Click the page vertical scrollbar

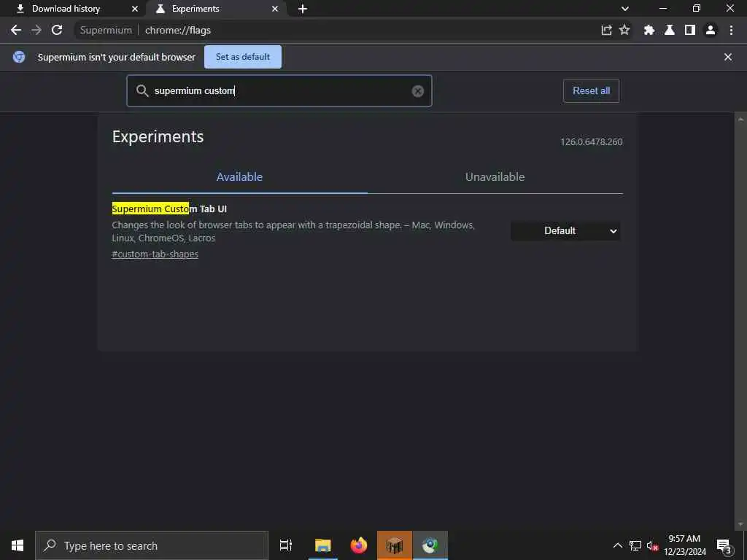click(740, 322)
